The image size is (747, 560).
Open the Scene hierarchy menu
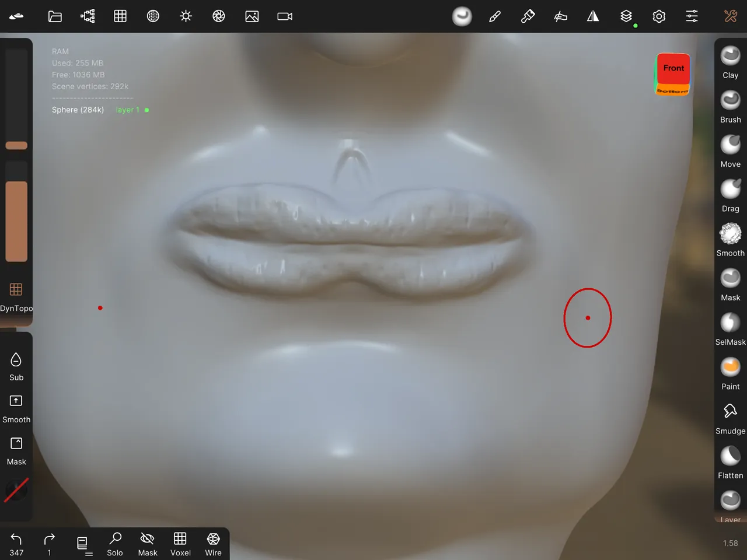point(88,16)
